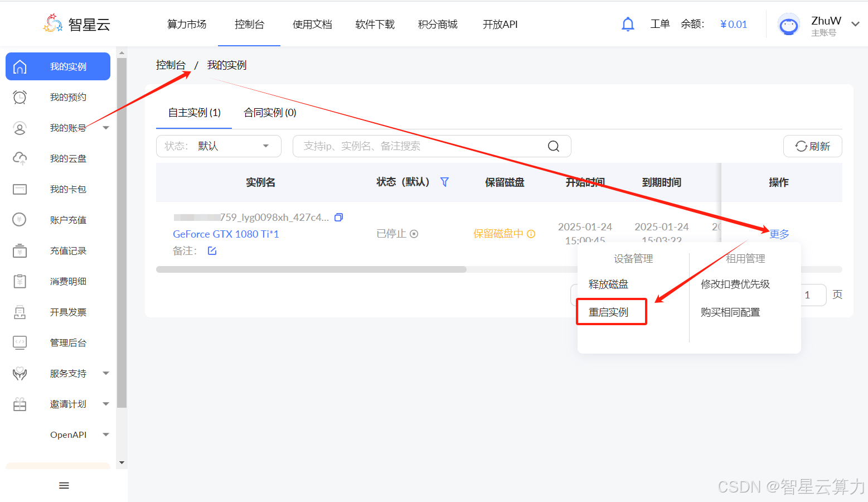
Task: Click the hamburger collapse-sidebar icon
Action: click(x=64, y=486)
